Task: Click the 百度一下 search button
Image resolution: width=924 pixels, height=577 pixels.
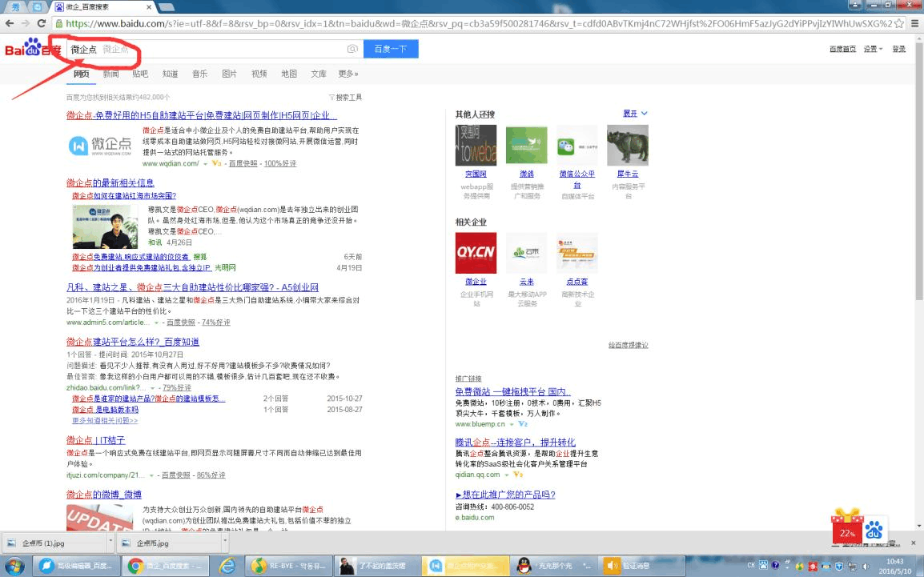Action: pyautogui.click(x=391, y=50)
